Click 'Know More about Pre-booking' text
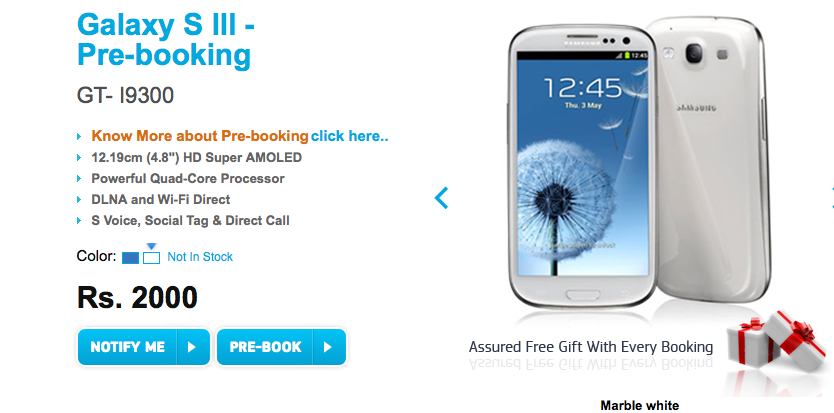 pos(200,136)
